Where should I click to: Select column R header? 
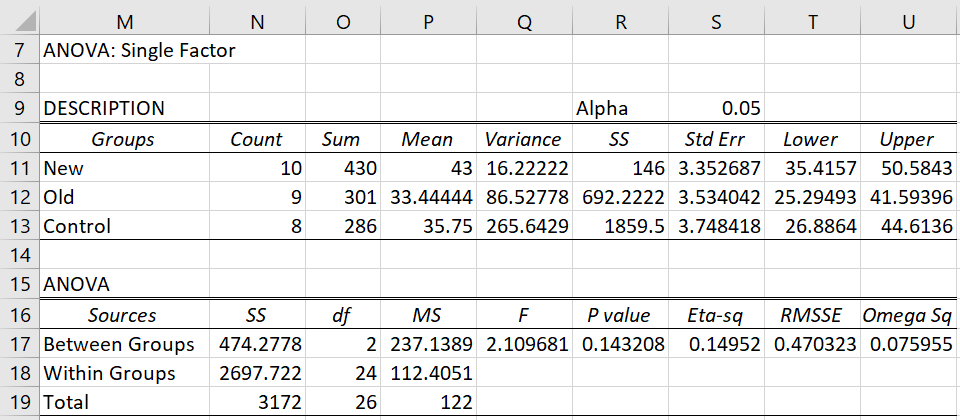click(x=621, y=21)
